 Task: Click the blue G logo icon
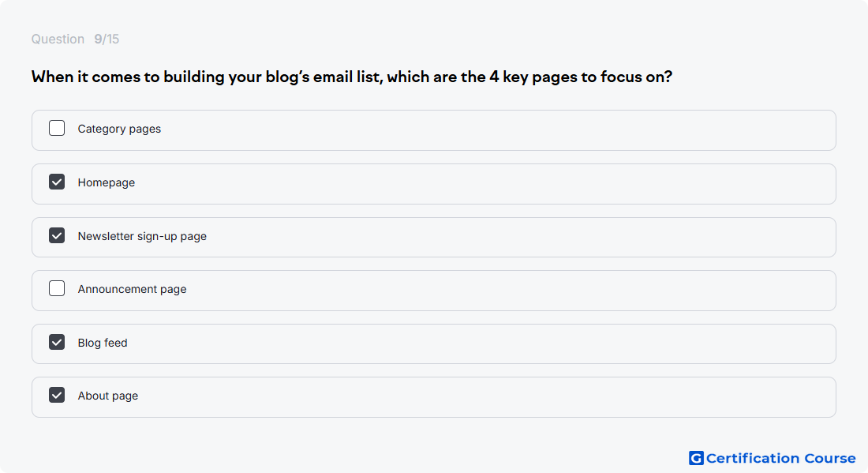(696, 458)
